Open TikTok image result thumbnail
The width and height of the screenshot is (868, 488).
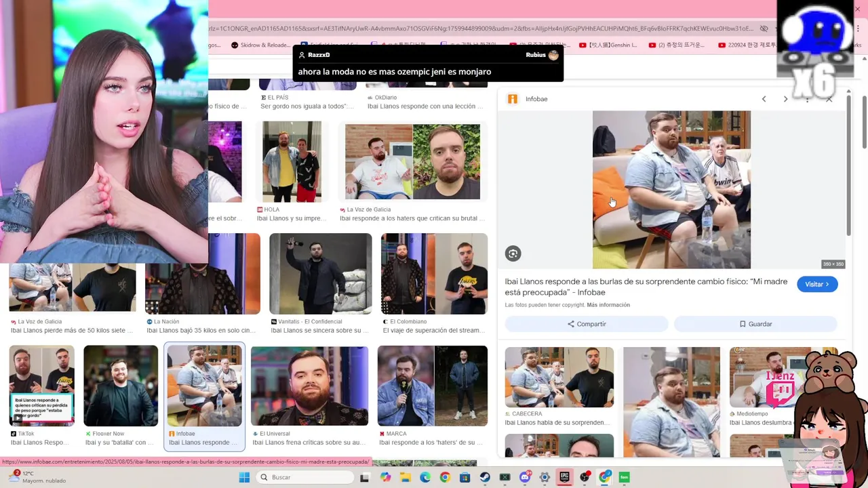click(41, 386)
